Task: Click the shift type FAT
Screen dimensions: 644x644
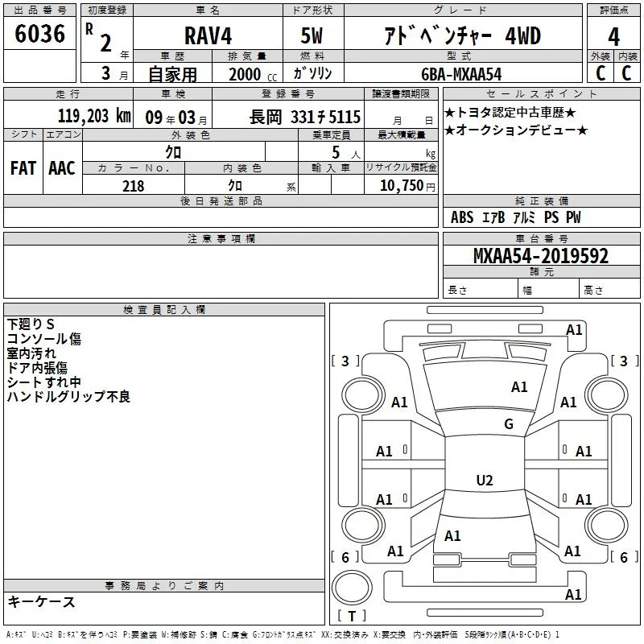Action: (x=23, y=168)
